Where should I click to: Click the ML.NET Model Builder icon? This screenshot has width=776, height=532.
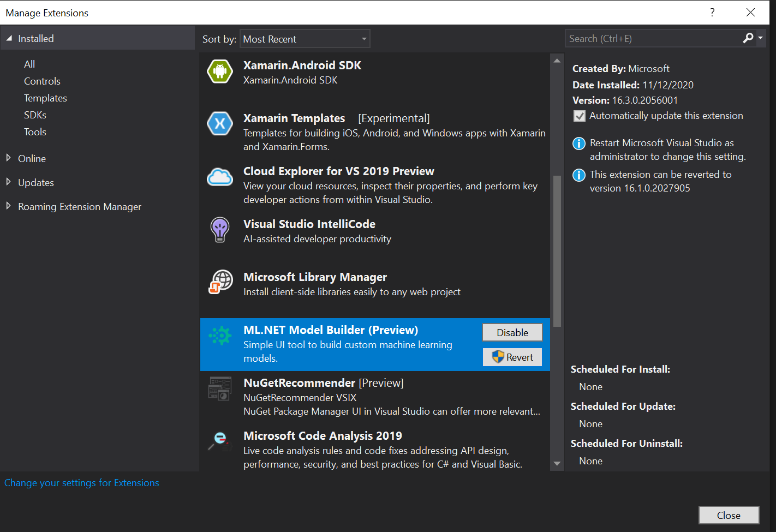click(219, 336)
